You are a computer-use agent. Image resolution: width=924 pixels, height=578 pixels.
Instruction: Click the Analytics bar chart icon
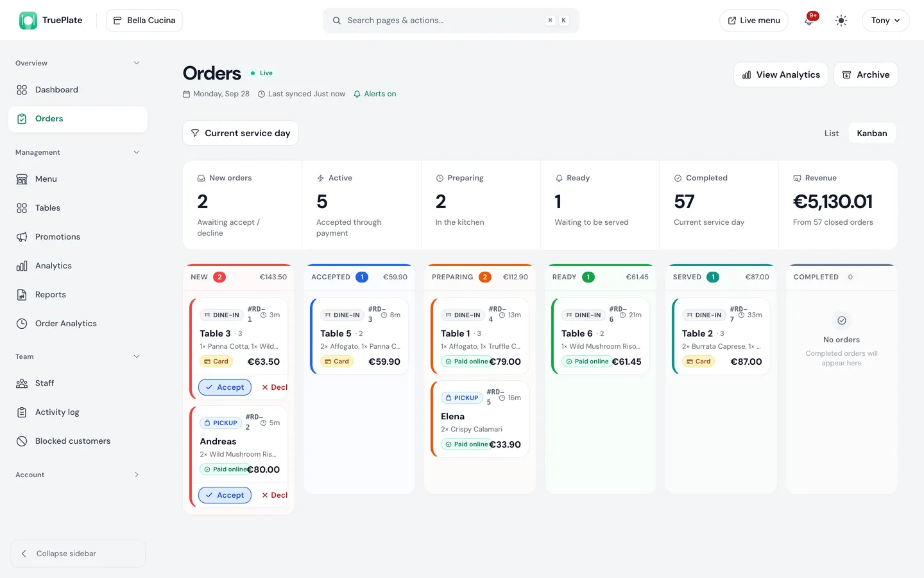pyautogui.click(x=22, y=266)
